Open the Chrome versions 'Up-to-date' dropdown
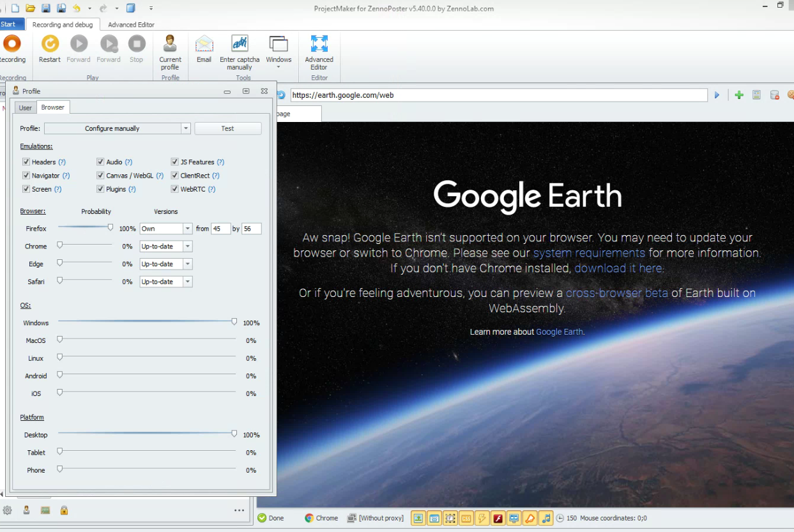Screen dimensions: 794x532 coord(188,247)
